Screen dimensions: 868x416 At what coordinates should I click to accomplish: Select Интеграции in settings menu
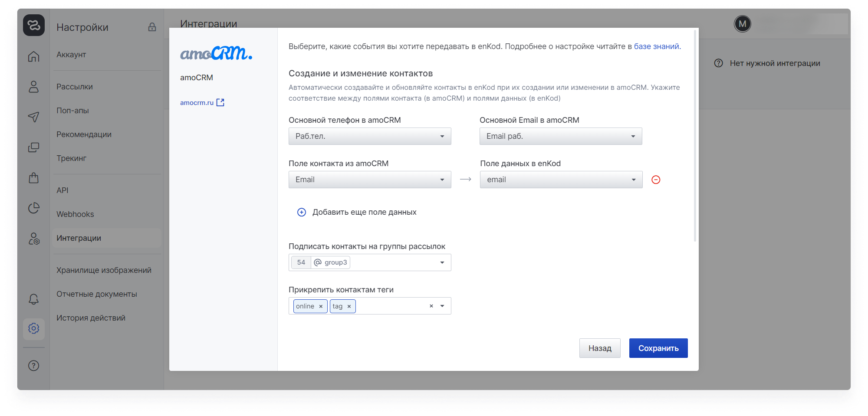107,238
